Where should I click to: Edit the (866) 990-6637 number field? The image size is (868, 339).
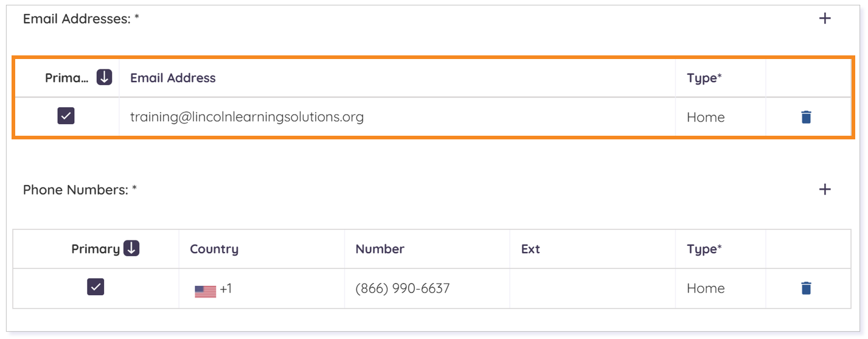427,288
